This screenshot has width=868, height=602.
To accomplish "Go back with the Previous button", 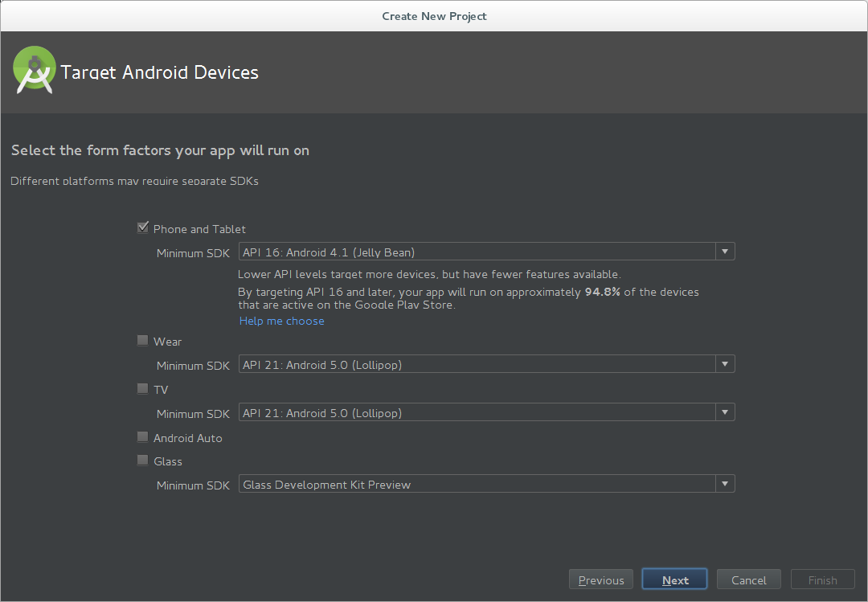I will coord(601,579).
